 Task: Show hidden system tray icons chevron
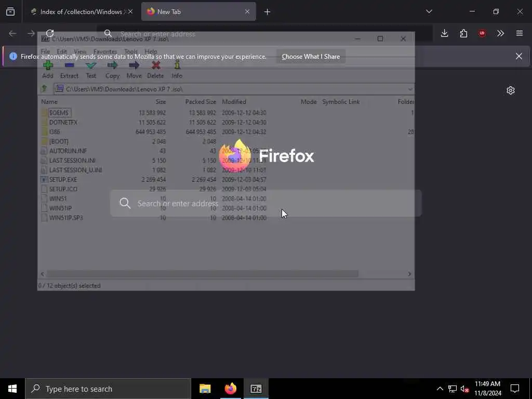pyautogui.click(x=440, y=389)
